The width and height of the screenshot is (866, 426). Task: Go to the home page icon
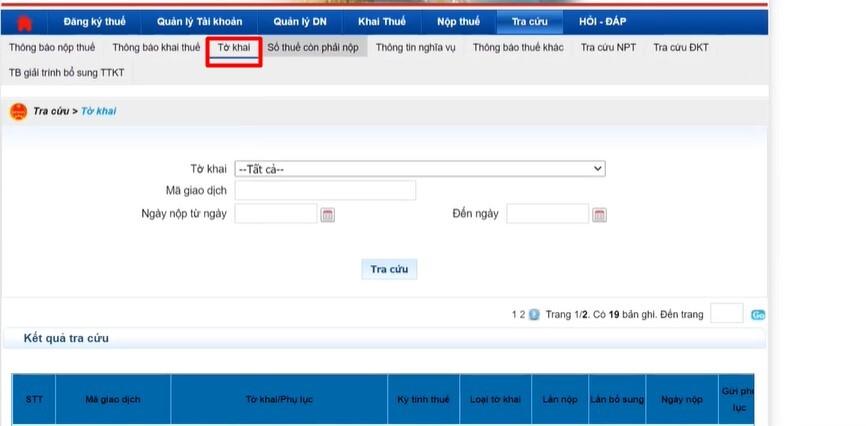pyautogui.click(x=24, y=23)
